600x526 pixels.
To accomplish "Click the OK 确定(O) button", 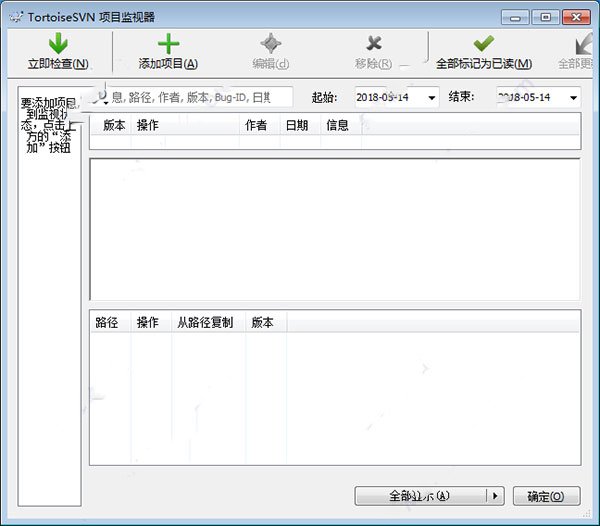I will 546,496.
